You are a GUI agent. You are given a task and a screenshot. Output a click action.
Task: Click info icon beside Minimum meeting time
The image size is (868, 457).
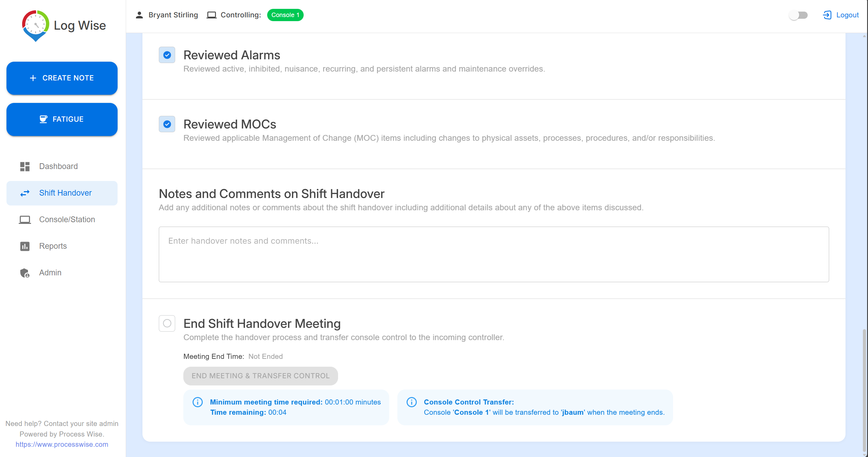pyautogui.click(x=198, y=402)
